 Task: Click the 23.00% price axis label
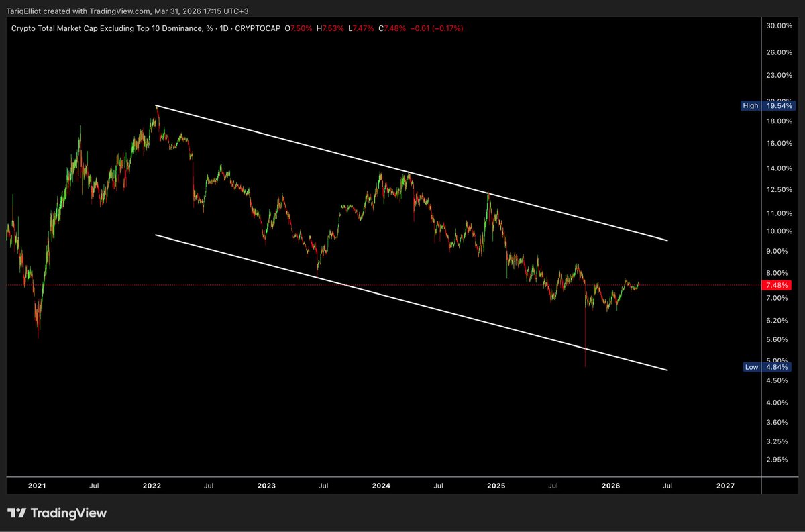coord(779,76)
